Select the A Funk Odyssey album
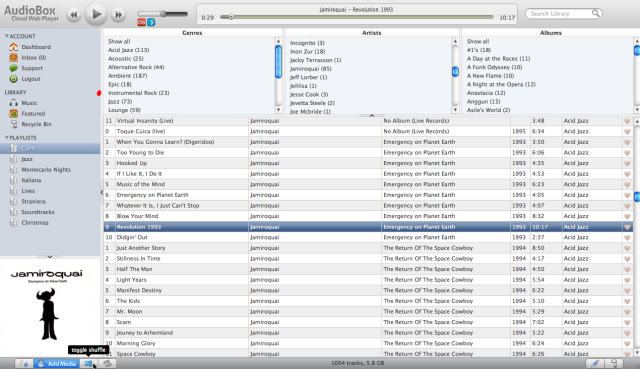The height and width of the screenshot is (369, 640). point(494,67)
